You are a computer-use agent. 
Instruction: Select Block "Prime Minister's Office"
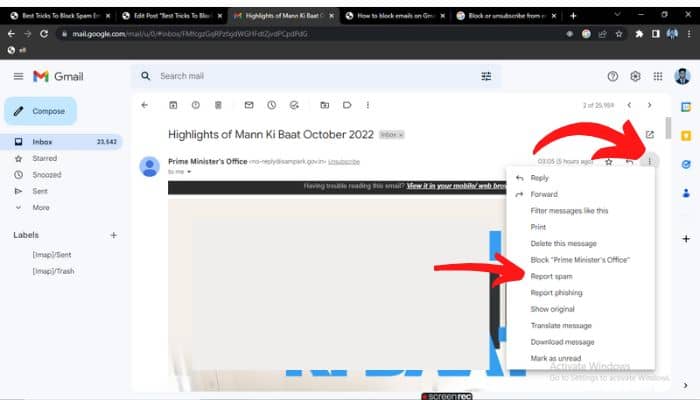click(580, 260)
